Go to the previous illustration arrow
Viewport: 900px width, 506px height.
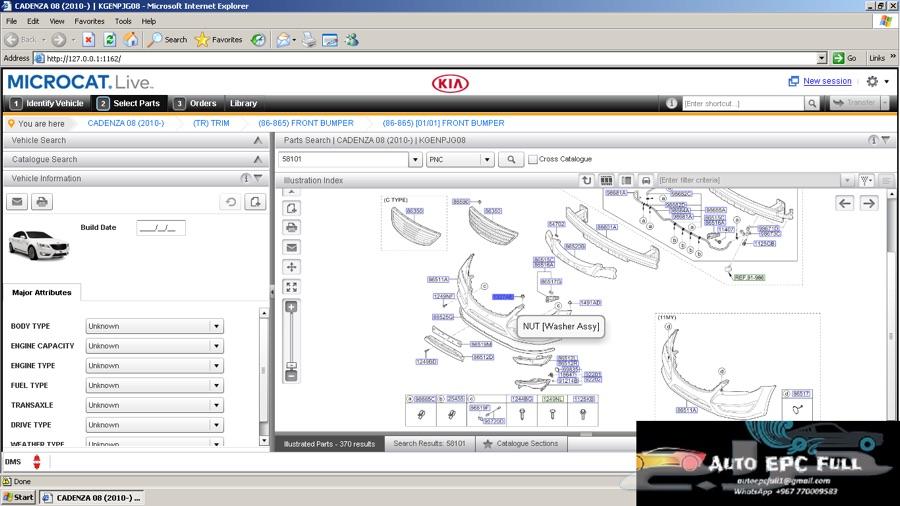tap(845, 203)
